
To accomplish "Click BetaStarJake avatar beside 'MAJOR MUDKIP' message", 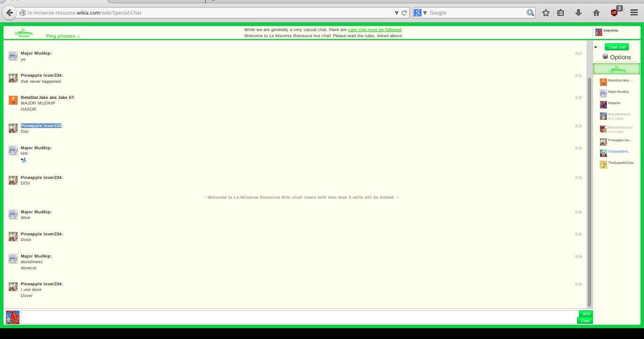I will (13, 100).
